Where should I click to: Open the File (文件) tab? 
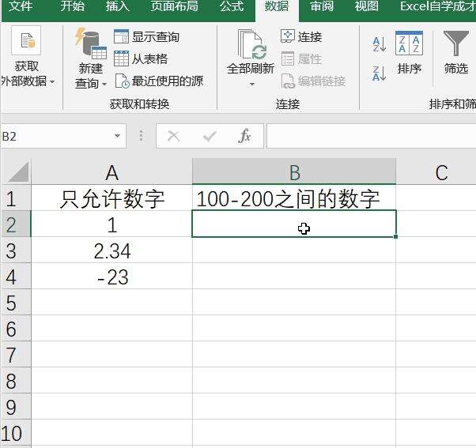[x=20, y=6]
